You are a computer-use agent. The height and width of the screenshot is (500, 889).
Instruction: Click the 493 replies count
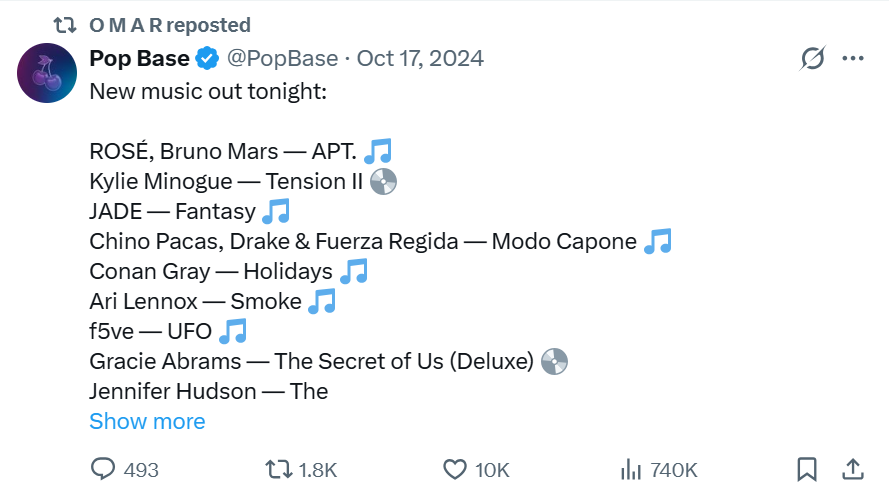click(141, 470)
